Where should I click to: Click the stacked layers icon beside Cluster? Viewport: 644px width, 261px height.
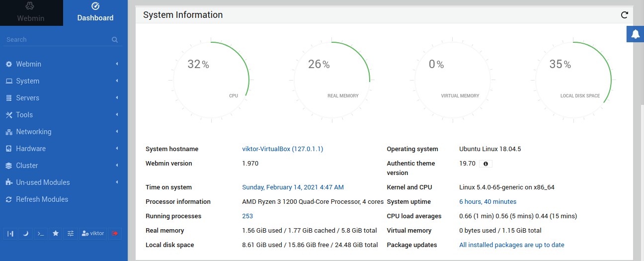9,166
